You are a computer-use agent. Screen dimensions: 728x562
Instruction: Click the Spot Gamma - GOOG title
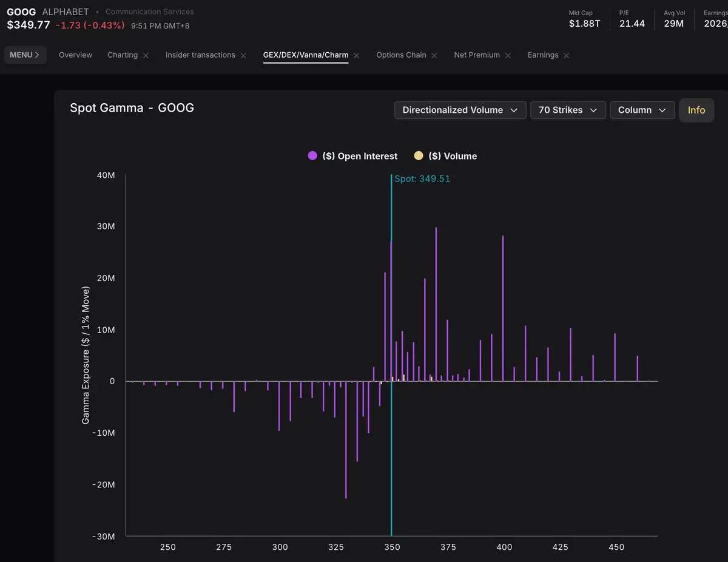pyautogui.click(x=132, y=108)
